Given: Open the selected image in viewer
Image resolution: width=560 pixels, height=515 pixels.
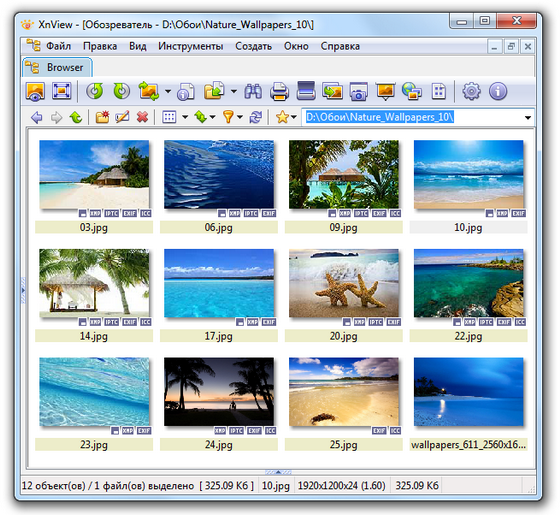Looking at the screenshot, I should [x=35, y=91].
